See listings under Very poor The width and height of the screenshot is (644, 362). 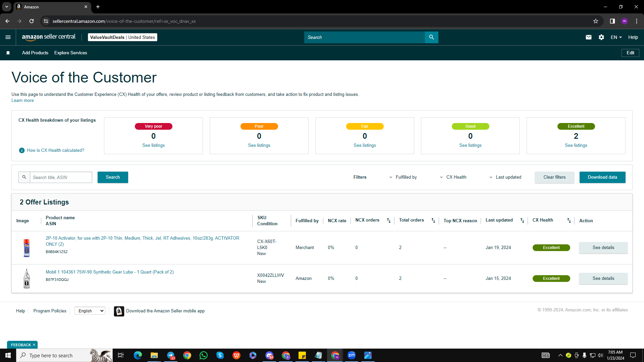(x=153, y=145)
